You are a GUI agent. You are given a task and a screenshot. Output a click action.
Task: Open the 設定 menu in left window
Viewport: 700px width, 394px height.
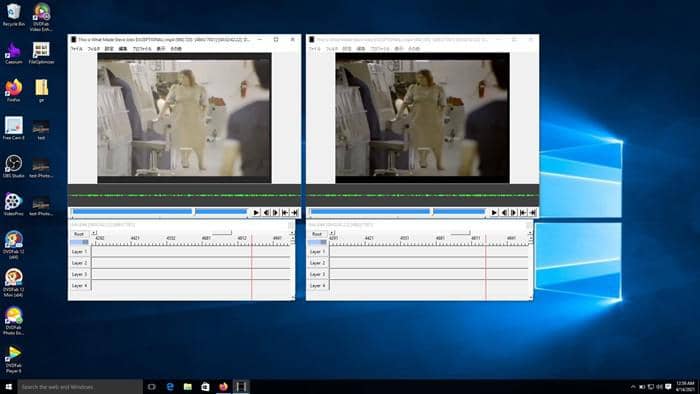click(x=109, y=48)
